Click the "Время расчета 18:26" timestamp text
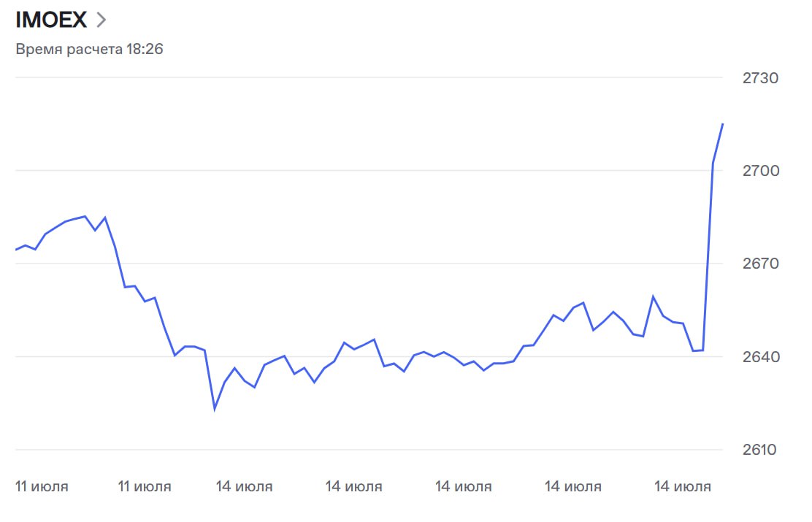Screen dimensions: 812x522 89,50
